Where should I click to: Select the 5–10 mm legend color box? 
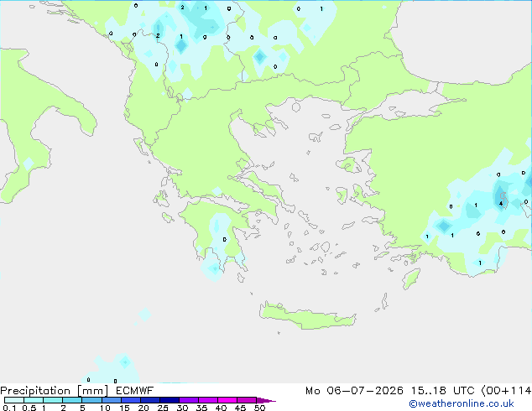click(91, 400)
